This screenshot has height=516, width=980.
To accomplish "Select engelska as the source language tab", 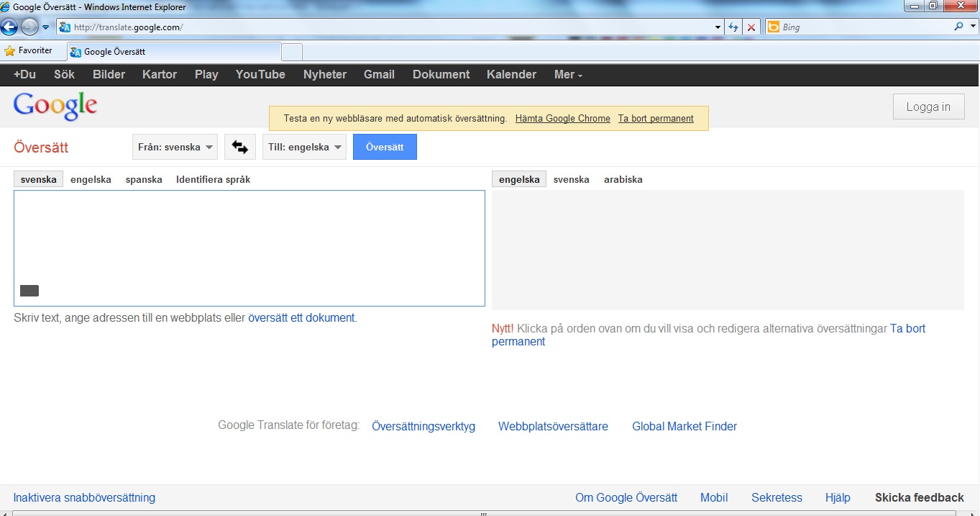I will pyautogui.click(x=91, y=179).
